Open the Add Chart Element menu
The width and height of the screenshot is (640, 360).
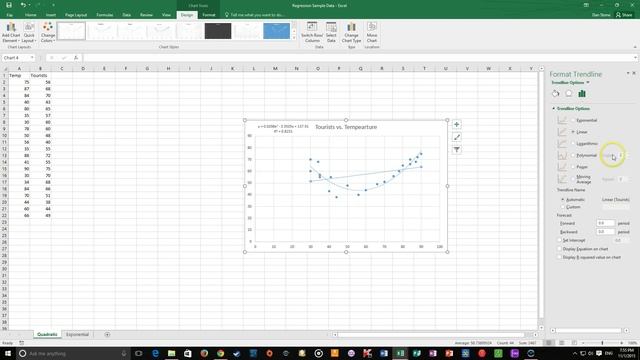point(11,32)
